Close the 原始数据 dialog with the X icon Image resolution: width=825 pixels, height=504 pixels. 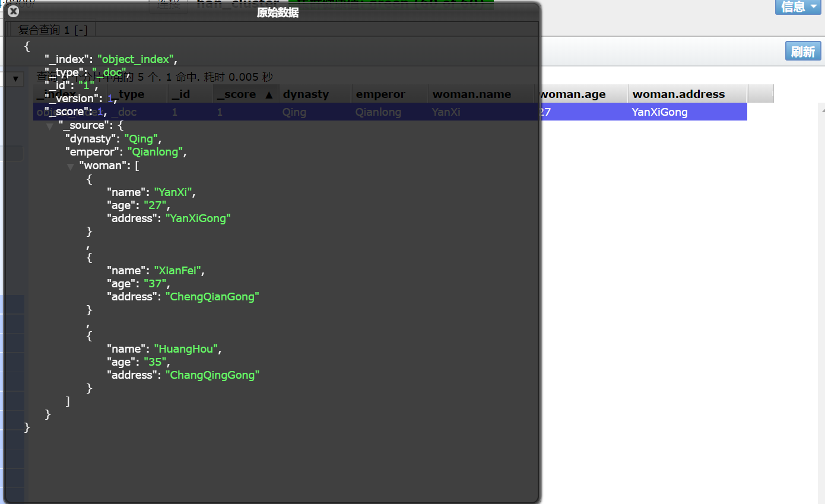pyautogui.click(x=13, y=11)
